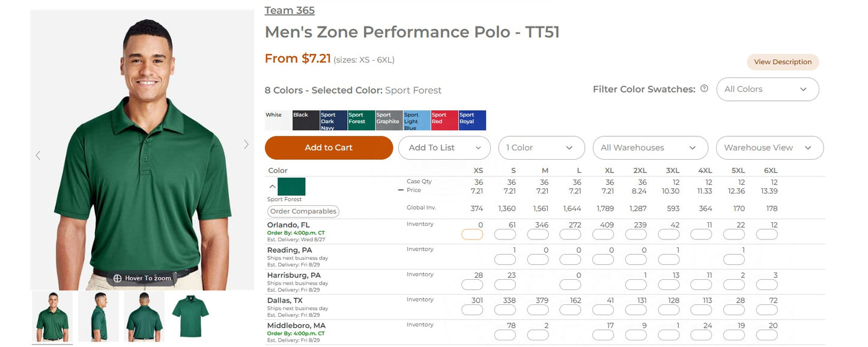868x347 pixels.
Task: Select the Sport Light Blue swatch
Action: coord(417,120)
